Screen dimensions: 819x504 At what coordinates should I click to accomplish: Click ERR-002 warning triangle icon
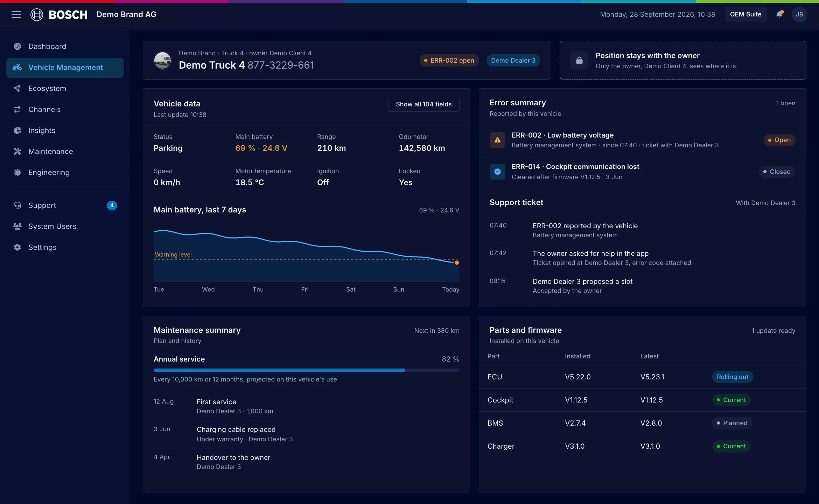497,140
